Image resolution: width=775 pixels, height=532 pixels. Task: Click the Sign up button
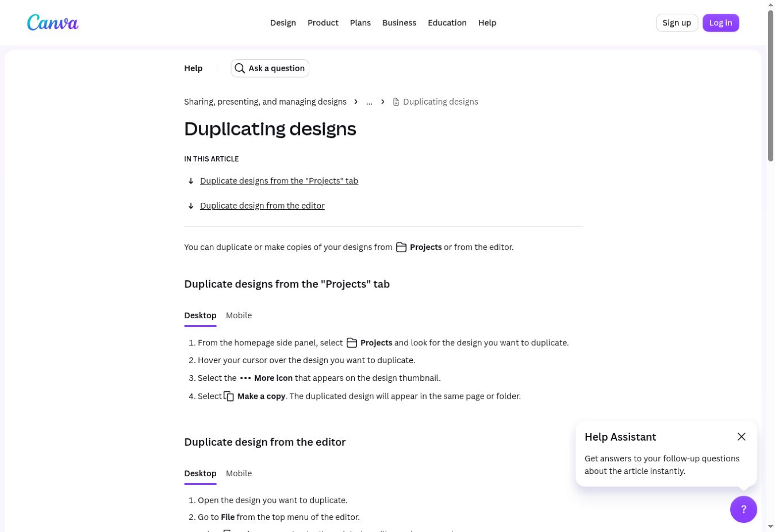coord(677,23)
